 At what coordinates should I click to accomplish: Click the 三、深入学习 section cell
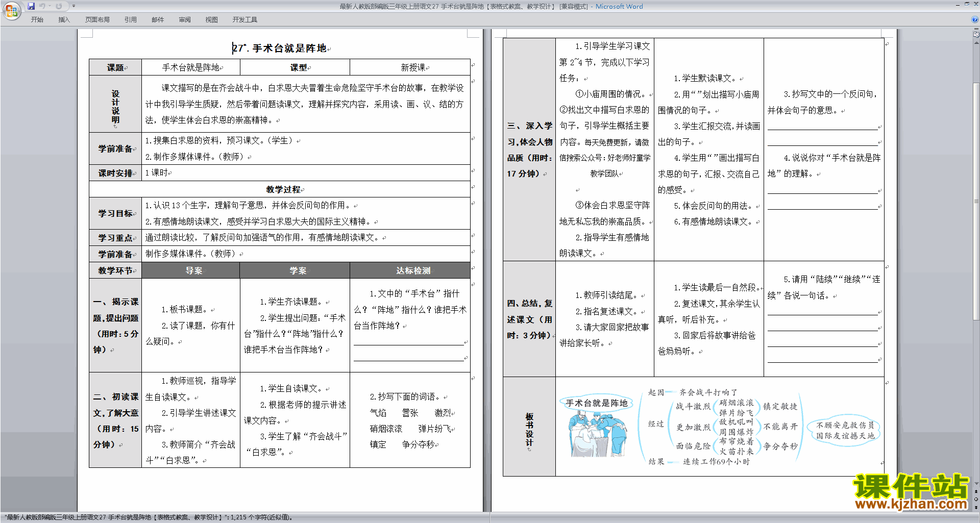tap(529, 150)
